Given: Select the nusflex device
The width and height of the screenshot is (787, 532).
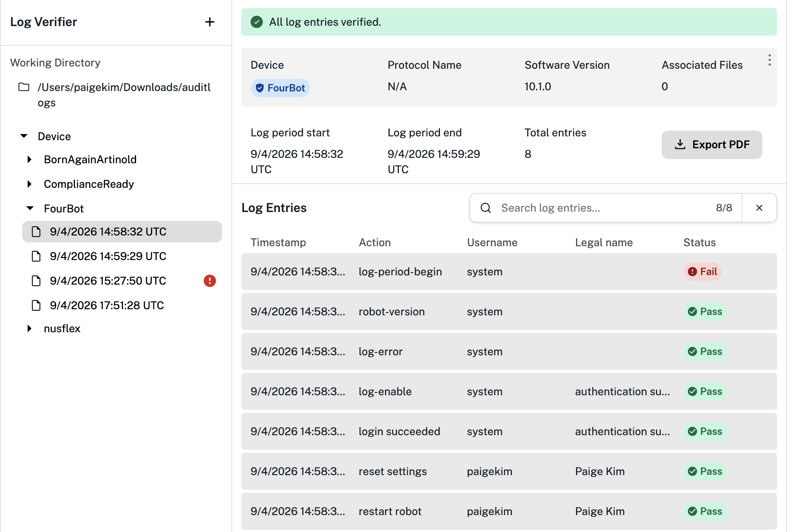Looking at the screenshot, I should (x=62, y=328).
